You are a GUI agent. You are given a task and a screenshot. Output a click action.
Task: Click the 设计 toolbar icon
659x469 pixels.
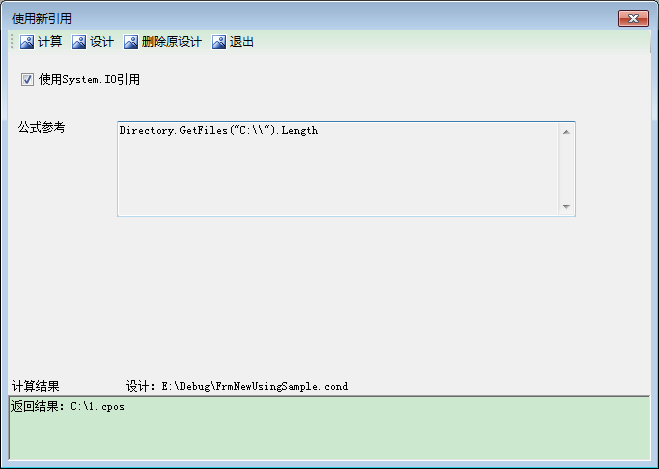coord(79,42)
